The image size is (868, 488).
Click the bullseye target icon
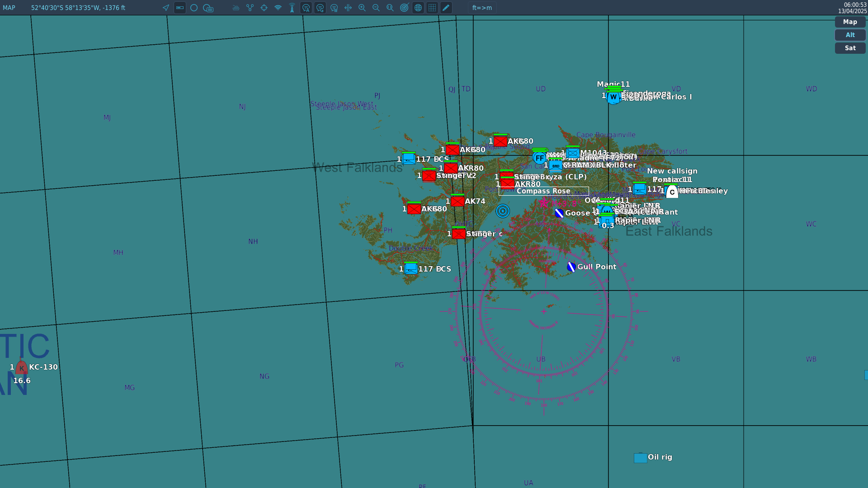[404, 8]
